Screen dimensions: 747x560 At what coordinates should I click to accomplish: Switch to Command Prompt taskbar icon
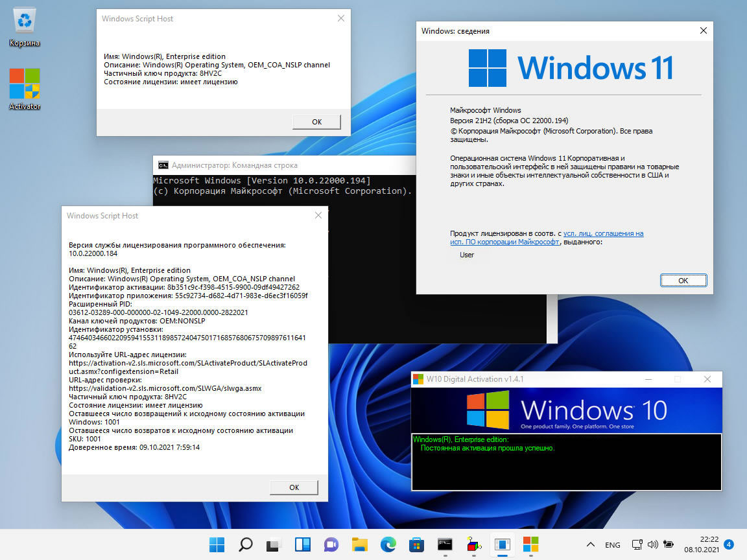tap(445, 544)
